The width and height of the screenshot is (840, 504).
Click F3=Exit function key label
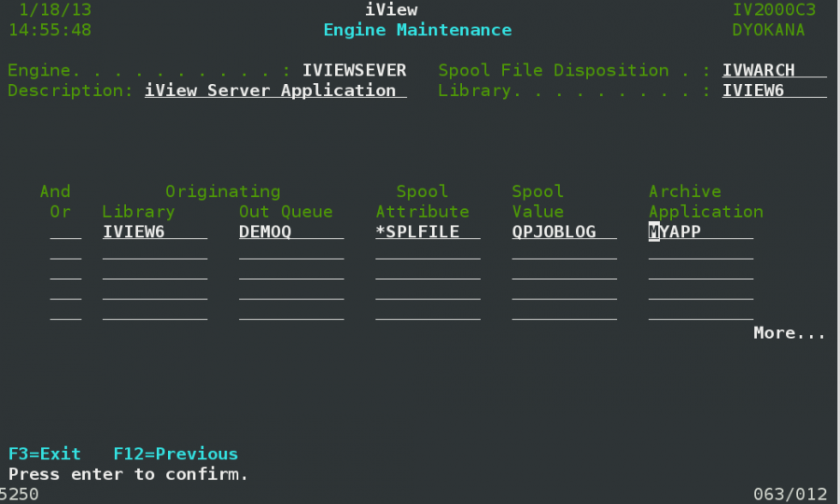click(x=45, y=455)
